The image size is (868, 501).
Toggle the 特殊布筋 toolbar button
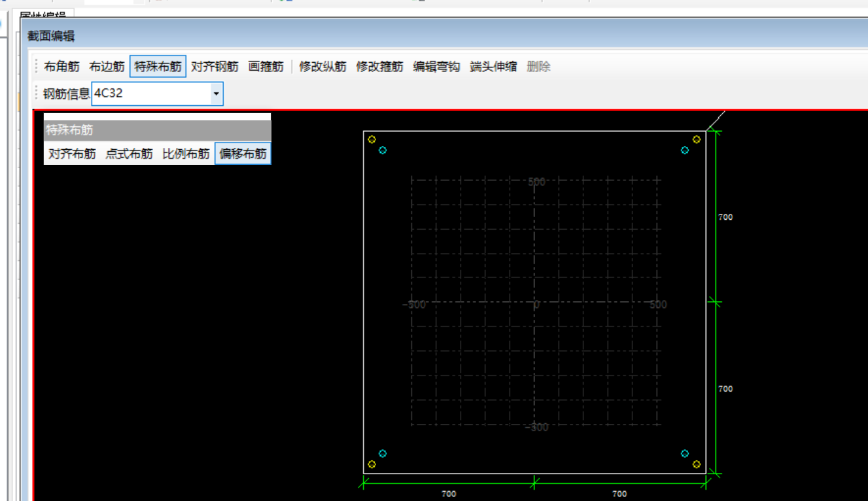coord(158,67)
